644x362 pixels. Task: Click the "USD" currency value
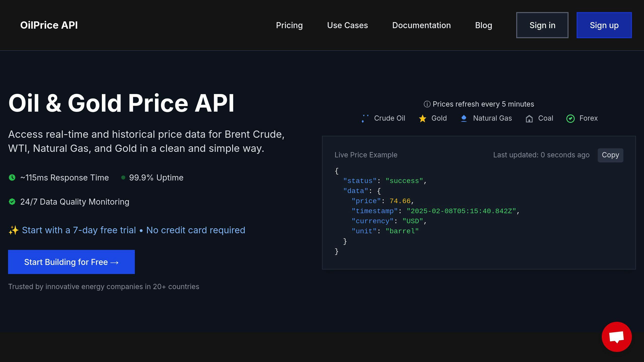(x=413, y=221)
